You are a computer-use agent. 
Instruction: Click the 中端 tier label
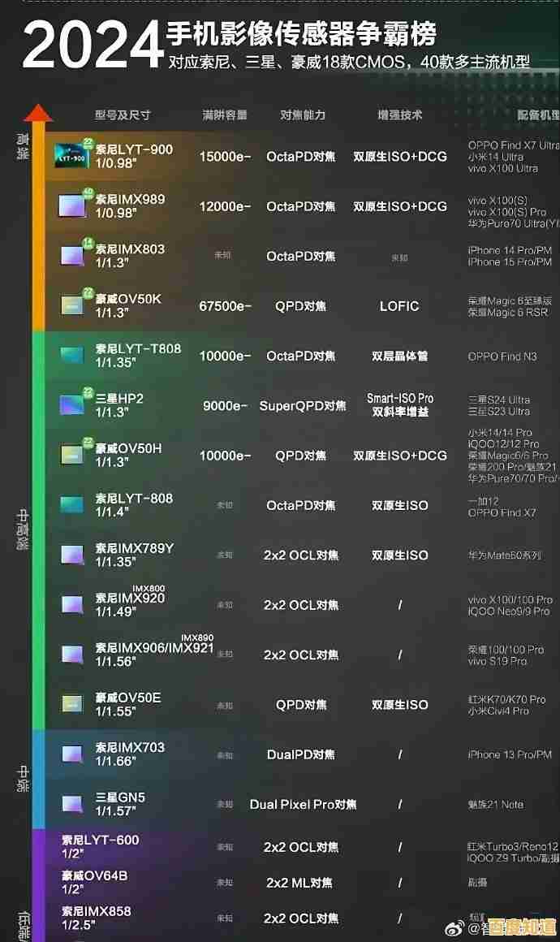click(22, 779)
